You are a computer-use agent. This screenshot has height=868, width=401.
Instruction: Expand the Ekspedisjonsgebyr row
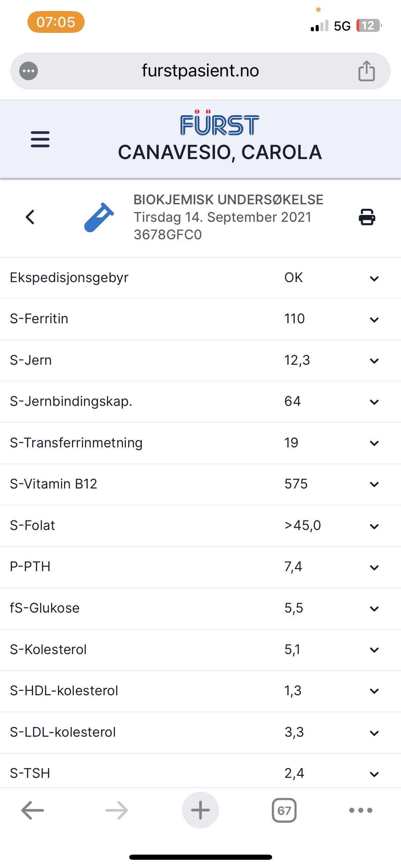[374, 278]
